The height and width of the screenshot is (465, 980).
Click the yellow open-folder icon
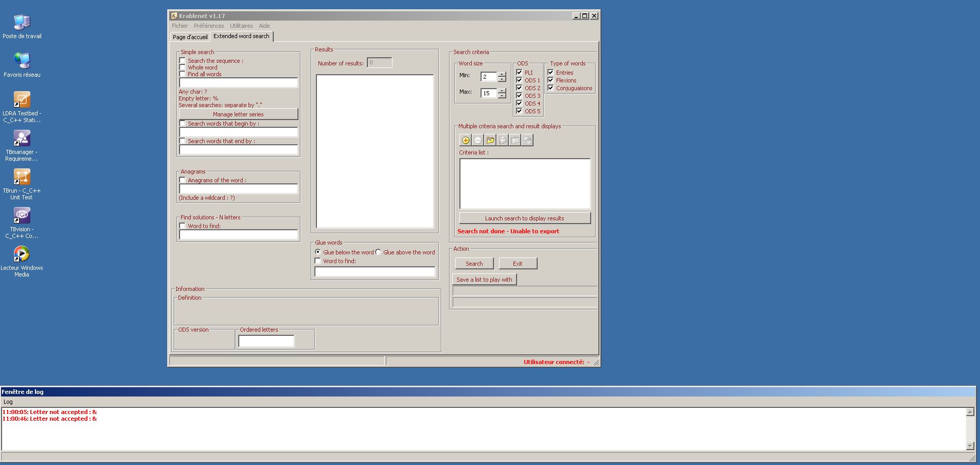tap(490, 140)
